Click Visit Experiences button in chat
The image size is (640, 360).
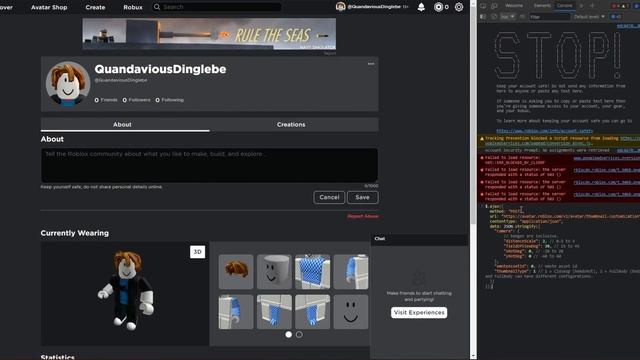[419, 312]
